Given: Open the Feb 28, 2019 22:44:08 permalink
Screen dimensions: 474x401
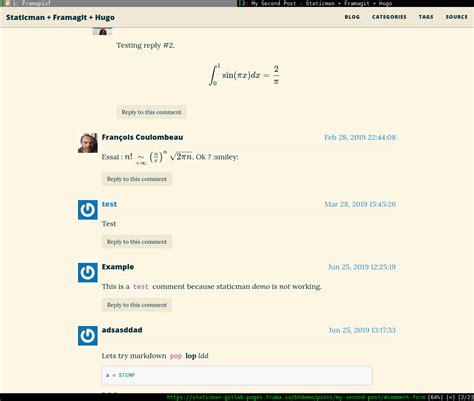Looking at the screenshot, I should tap(360, 137).
